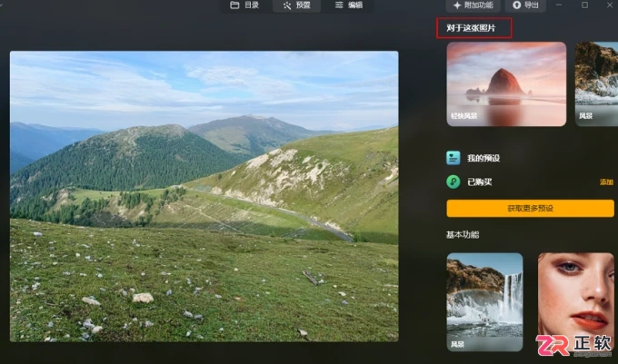Click the 导出 export button

526,5
